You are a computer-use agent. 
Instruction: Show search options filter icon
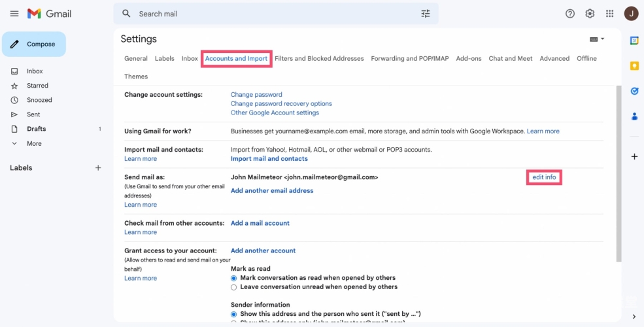click(426, 14)
